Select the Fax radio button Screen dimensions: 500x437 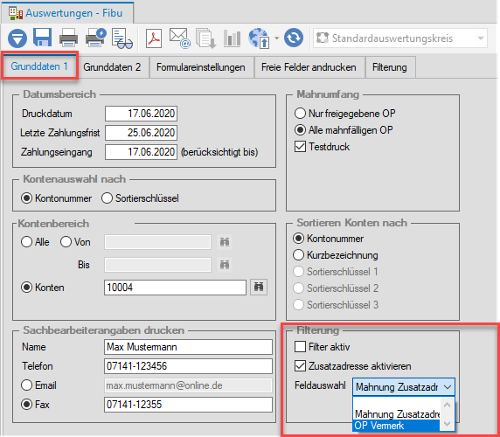(27, 404)
